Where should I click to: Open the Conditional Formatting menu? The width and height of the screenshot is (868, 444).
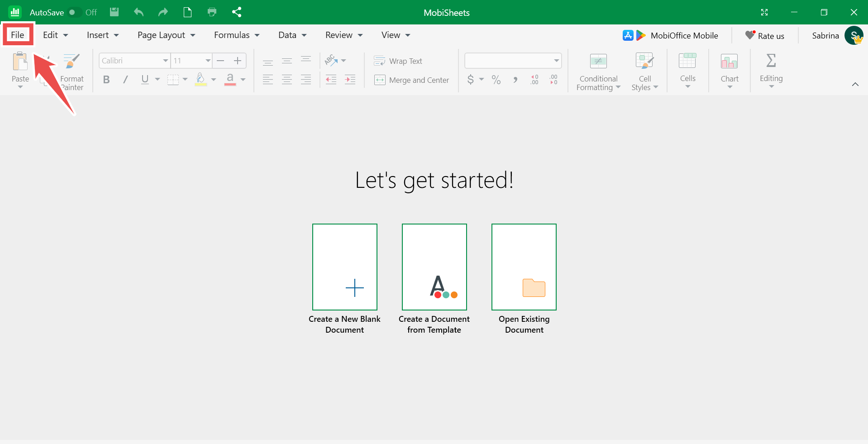(598, 72)
